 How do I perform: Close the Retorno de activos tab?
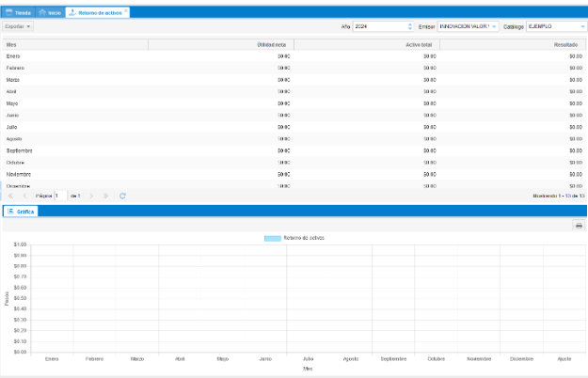127,11
